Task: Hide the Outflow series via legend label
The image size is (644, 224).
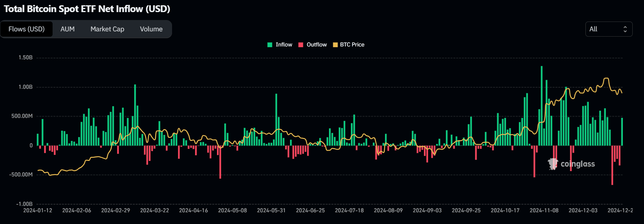Action: click(317, 45)
